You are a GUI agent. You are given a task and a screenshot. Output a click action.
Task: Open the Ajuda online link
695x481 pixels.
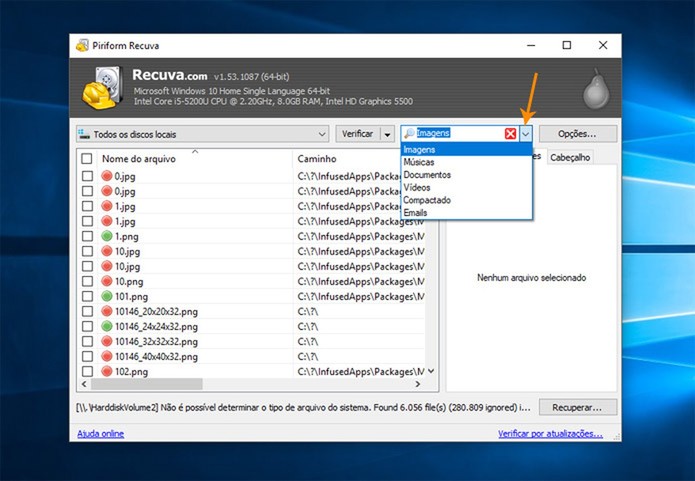101,434
